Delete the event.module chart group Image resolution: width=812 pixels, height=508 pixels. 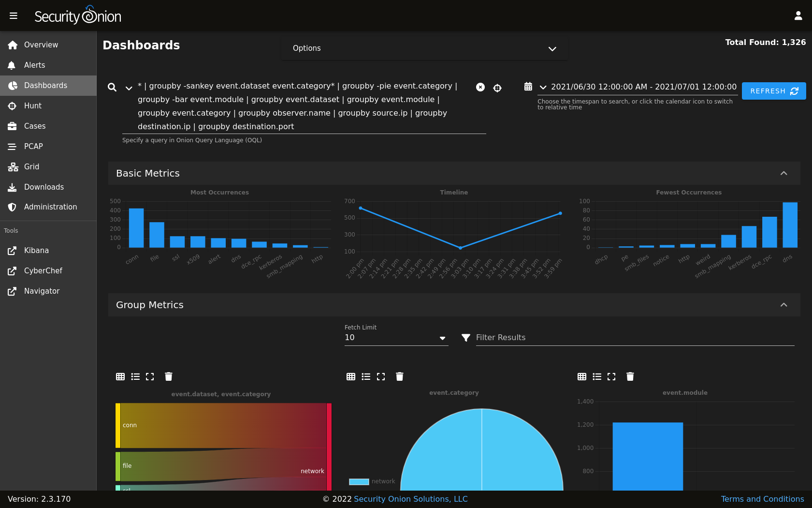coord(630,376)
